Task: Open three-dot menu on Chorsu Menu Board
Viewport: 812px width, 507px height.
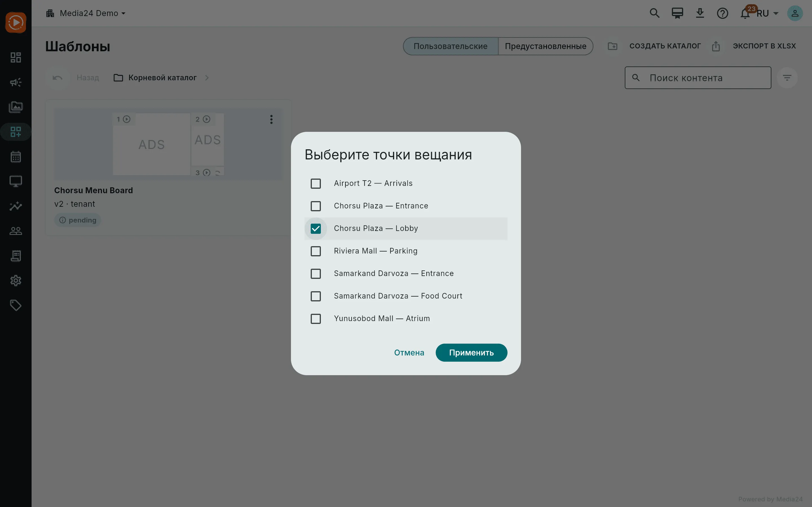Action: pos(272,119)
